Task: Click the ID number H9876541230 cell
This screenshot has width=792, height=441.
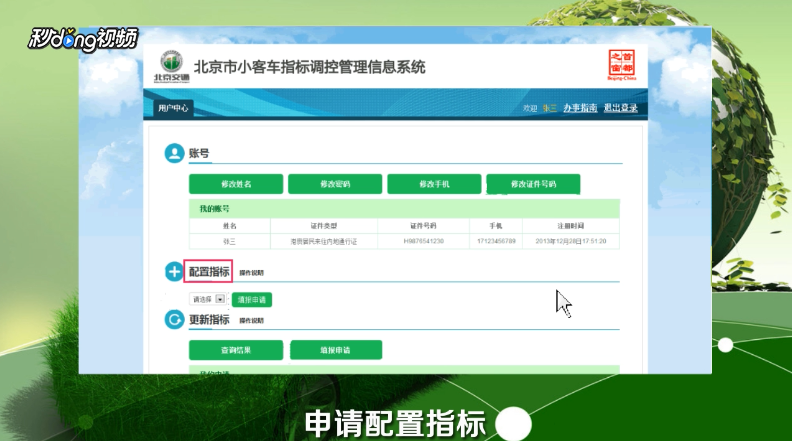Action: (x=423, y=241)
